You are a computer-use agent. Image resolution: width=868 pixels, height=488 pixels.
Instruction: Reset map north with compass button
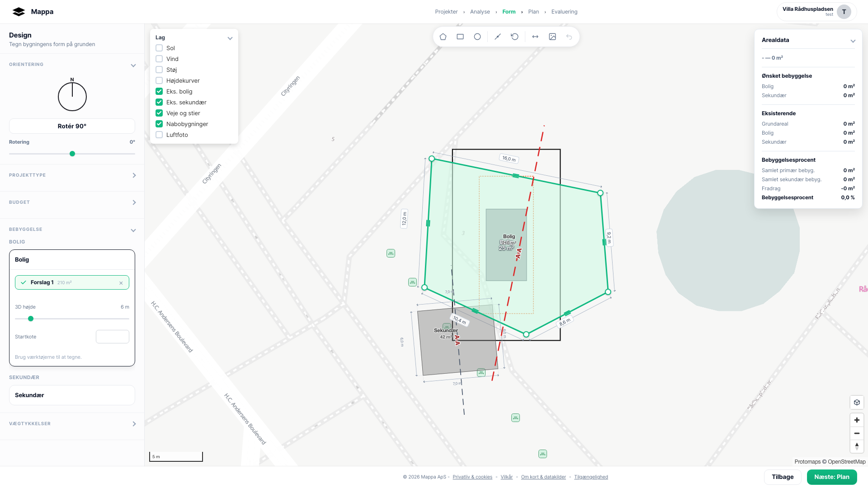857,446
